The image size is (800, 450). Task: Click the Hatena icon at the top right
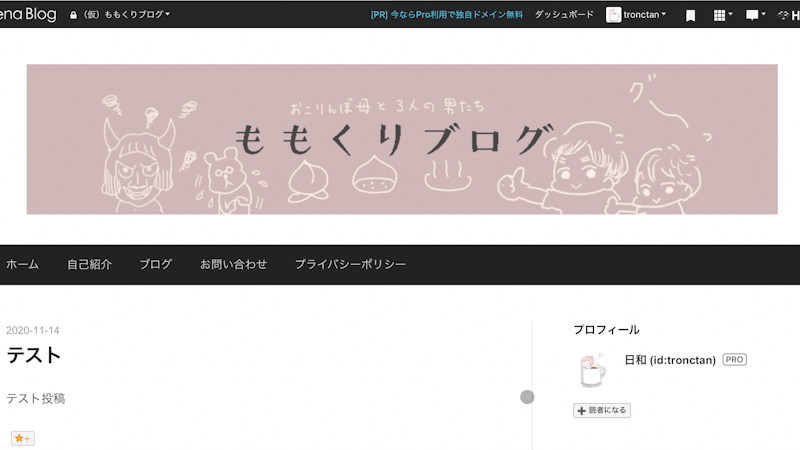click(788, 15)
